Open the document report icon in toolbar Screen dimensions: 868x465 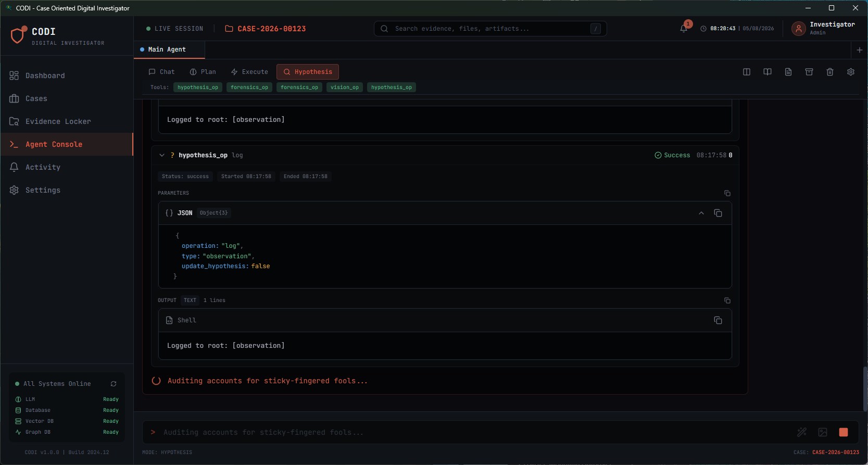point(788,72)
